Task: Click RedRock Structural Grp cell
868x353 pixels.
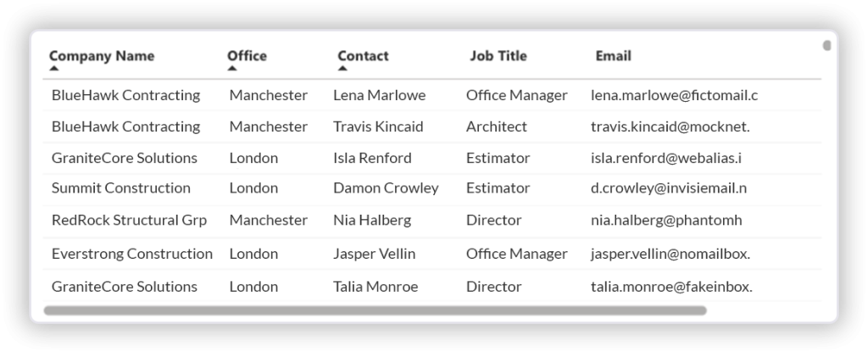Action: pos(129,220)
